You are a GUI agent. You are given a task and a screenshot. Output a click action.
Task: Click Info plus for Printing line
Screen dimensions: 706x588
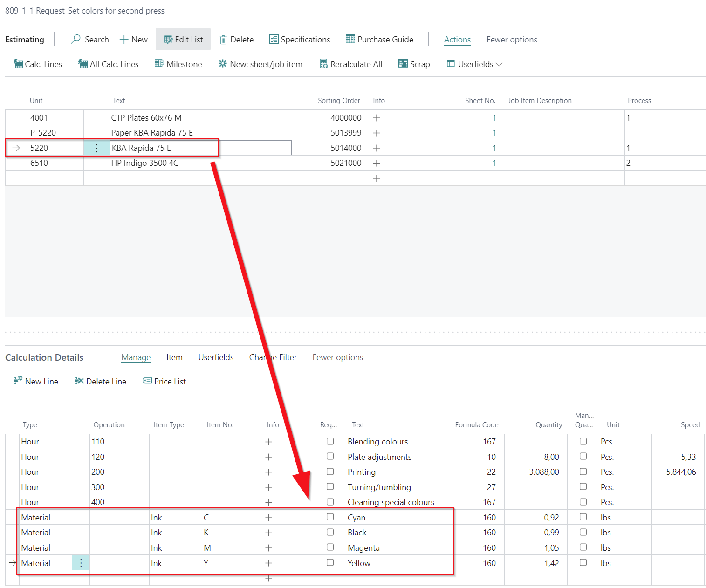(268, 472)
